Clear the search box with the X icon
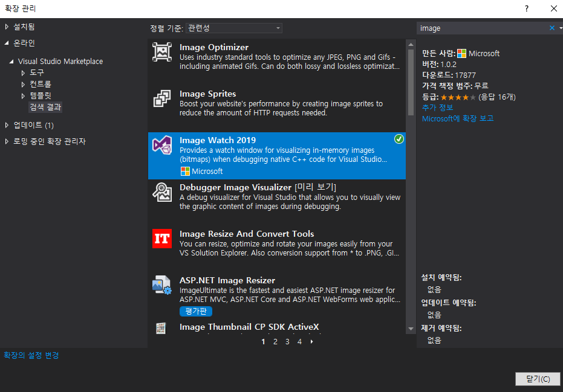The height and width of the screenshot is (392, 563). [x=552, y=28]
